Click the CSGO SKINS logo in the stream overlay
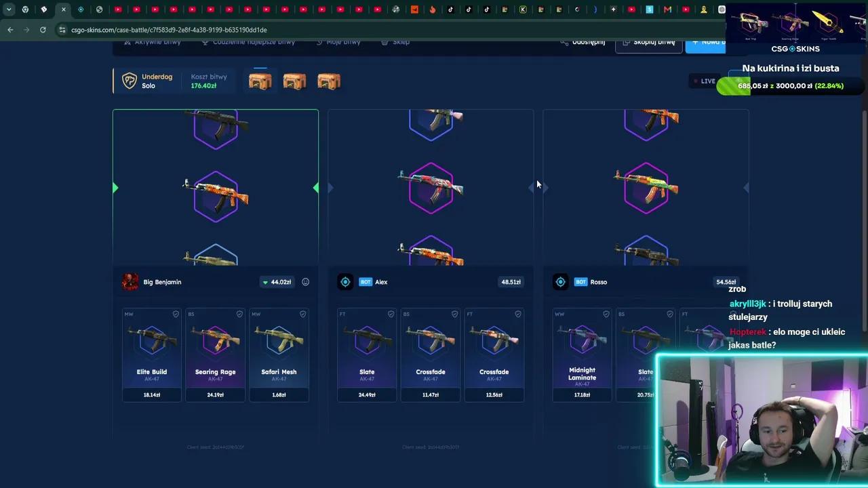This screenshot has width=868, height=488. [795, 49]
